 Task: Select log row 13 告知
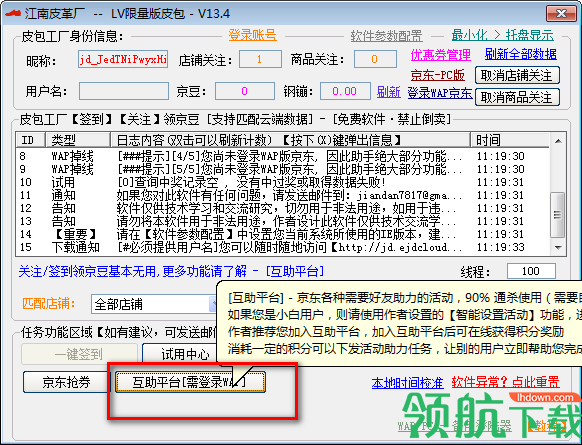(x=282, y=221)
